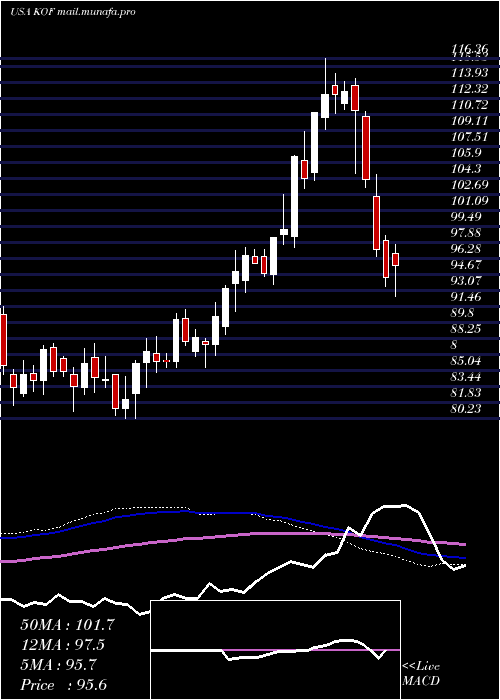Click the 'USA KOF mail.munafa.pro' chart title
The image size is (500, 700).
pyautogui.click(x=72, y=12)
